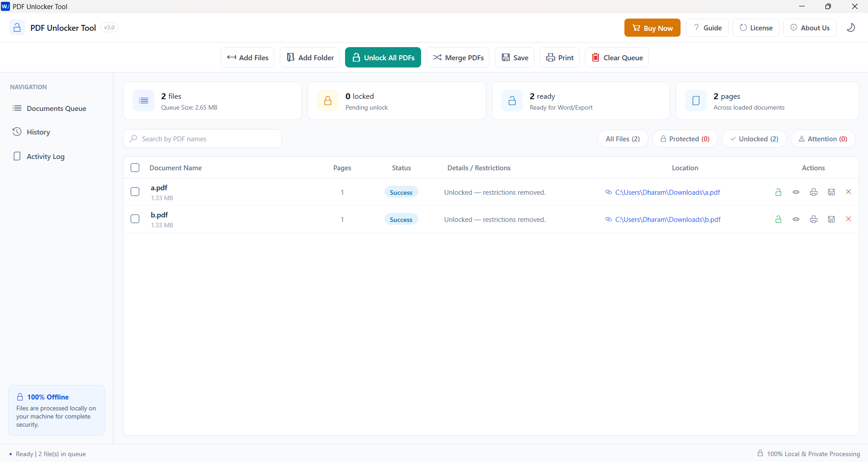Open the License dialog
This screenshot has height=462, width=868.
click(x=756, y=28)
